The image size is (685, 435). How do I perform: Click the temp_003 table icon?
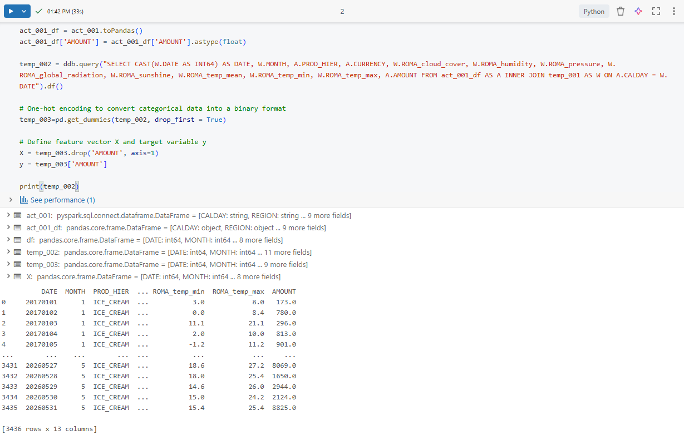click(x=18, y=264)
